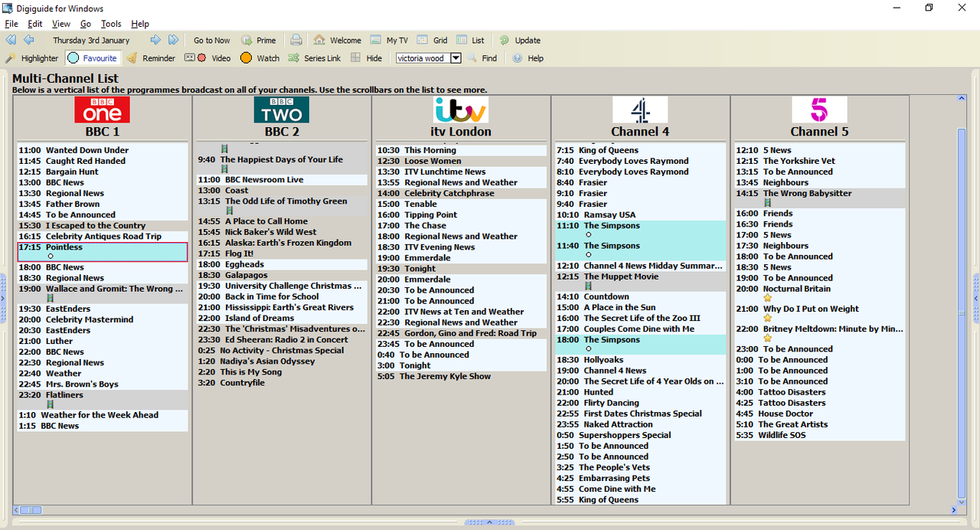The height and width of the screenshot is (530, 980).
Task: Select Naked Attraction at 23:55
Action: click(641, 424)
